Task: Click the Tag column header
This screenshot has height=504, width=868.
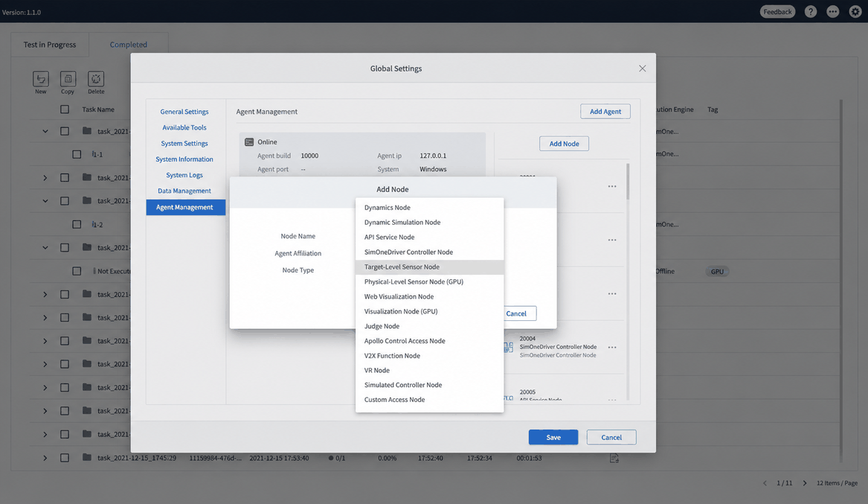Action: click(x=713, y=109)
